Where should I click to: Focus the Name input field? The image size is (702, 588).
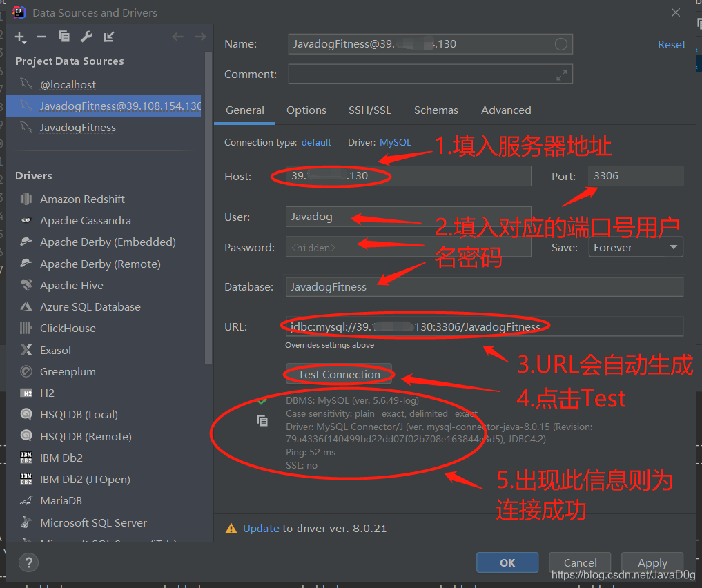tap(430, 44)
